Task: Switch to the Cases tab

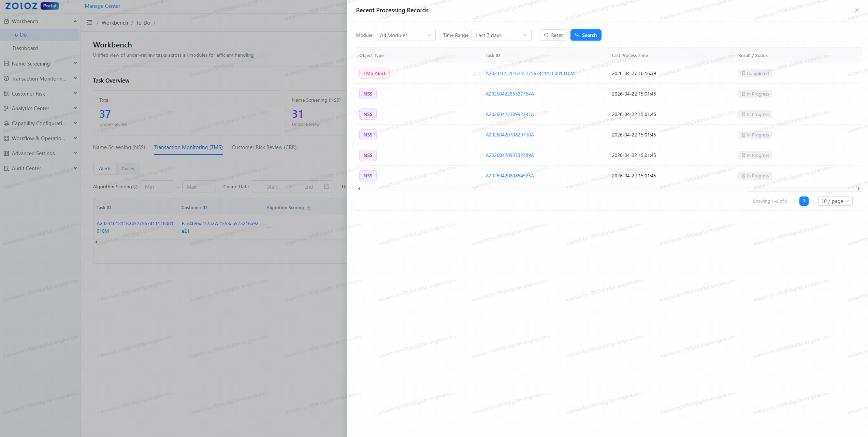Action: [x=128, y=169]
